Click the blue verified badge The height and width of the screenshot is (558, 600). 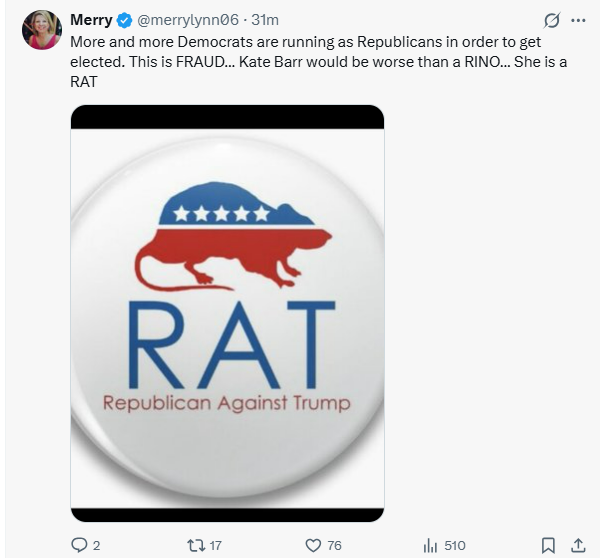point(124,21)
